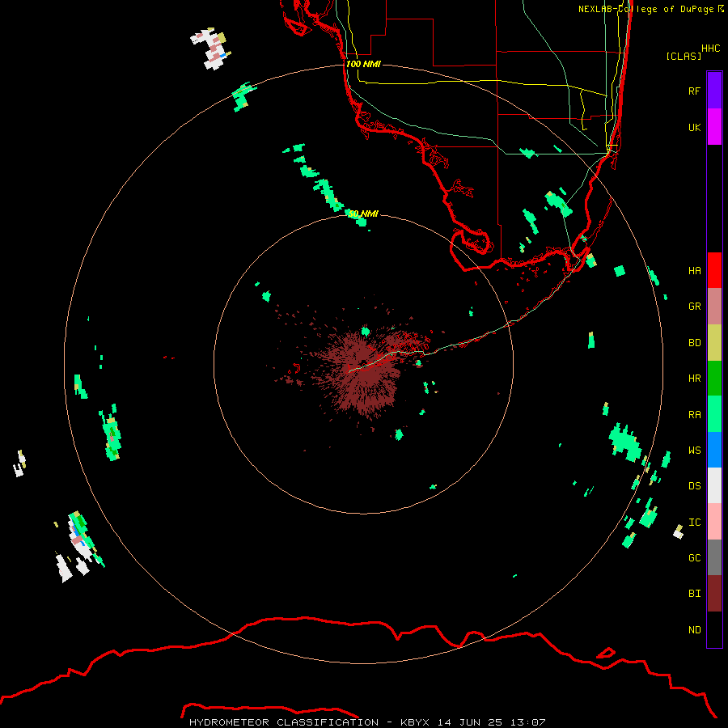Click the "GR" legend label
Image resolution: width=728 pixels, height=728 pixels.
[694, 307]
